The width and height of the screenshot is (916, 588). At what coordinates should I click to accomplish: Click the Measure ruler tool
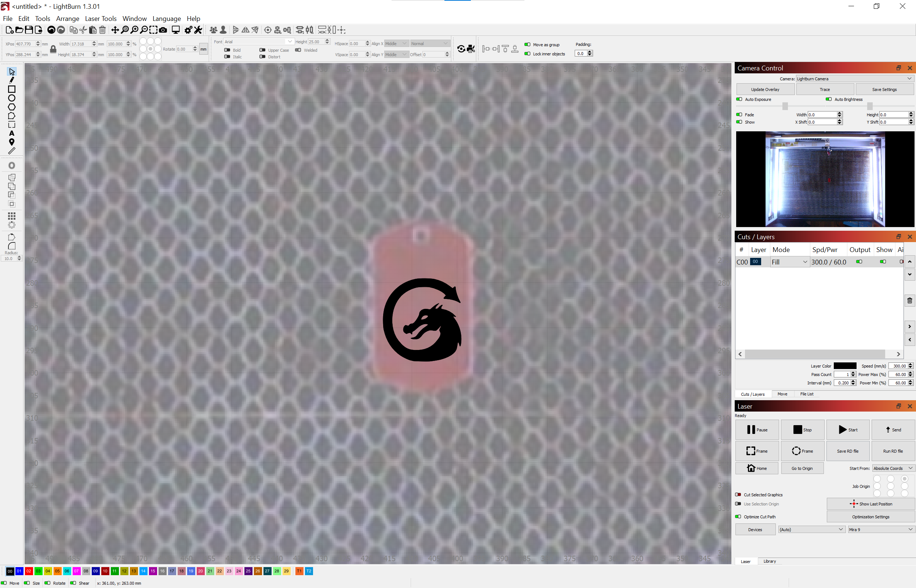click(11, 151)
